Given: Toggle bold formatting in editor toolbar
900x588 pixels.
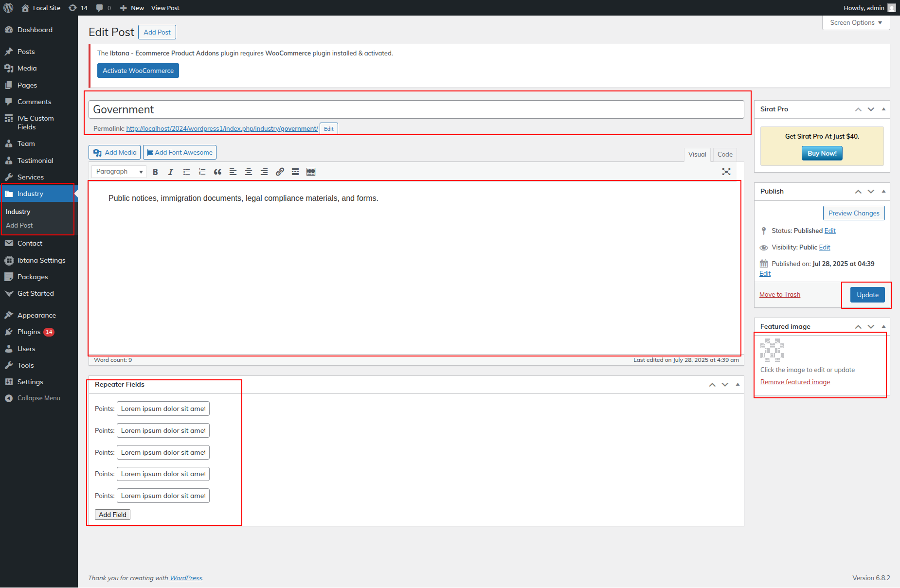Looking at the screenshot, I should 155,172.
